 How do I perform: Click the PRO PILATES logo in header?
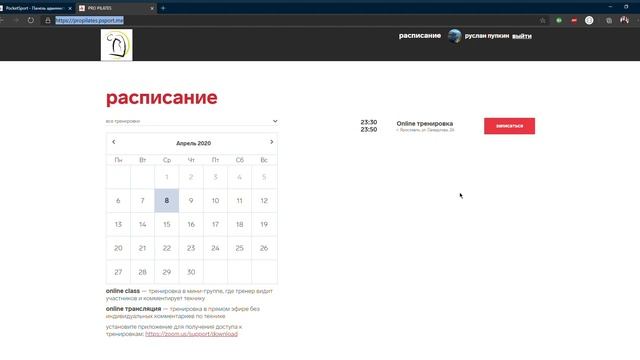[116, 44]
